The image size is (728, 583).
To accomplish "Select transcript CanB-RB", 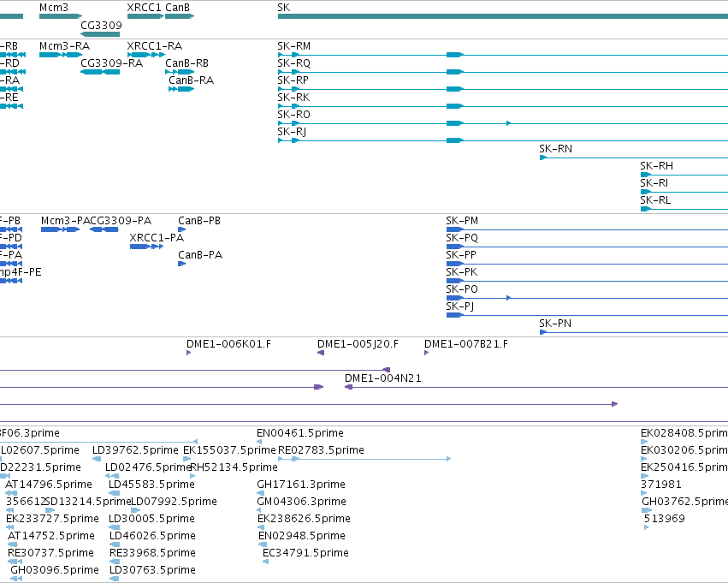I will (x=180, y=72).
